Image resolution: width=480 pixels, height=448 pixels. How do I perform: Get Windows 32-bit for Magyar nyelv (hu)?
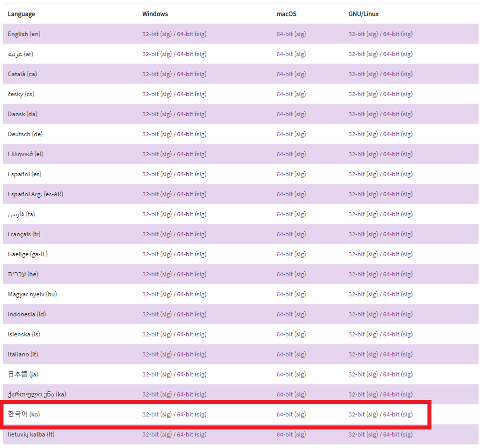point(150,294)
